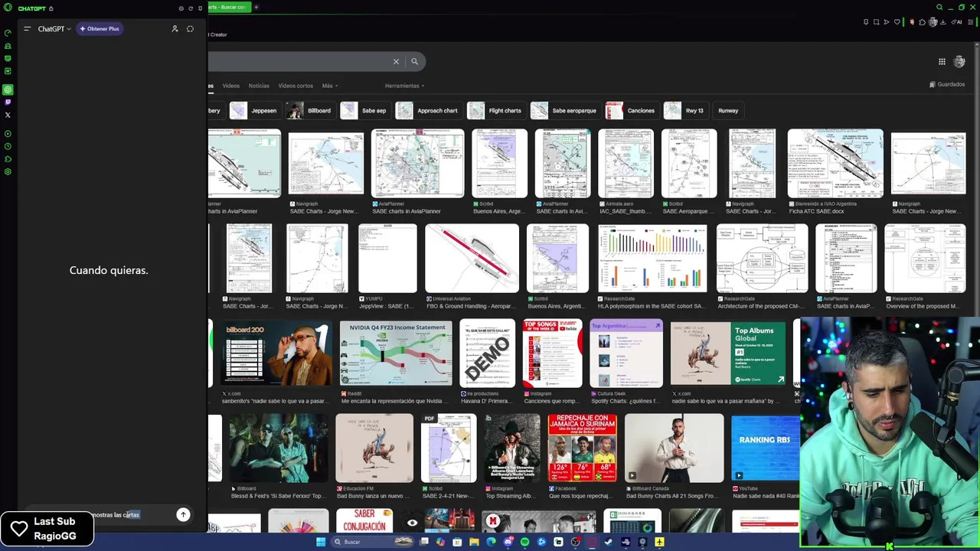Switch to the Videos cortos tab
Screen dimensions: 980x551
pyautogui.click(x=296, y=86)
